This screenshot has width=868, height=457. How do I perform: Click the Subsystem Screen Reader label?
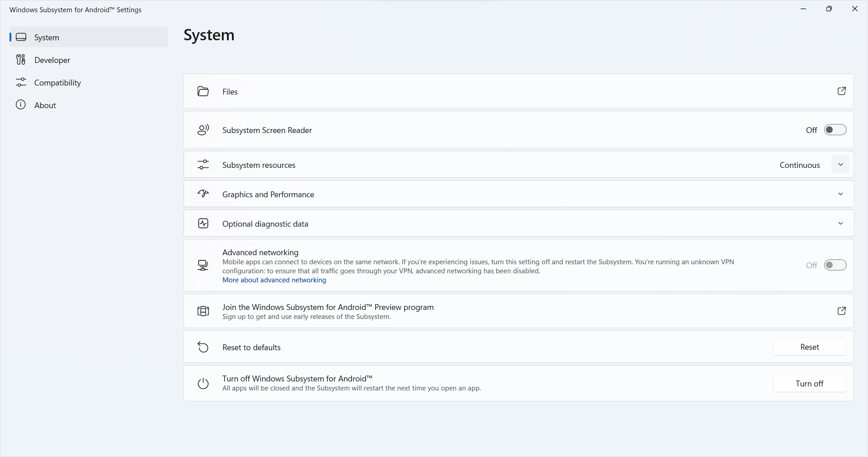click(267, 130)
